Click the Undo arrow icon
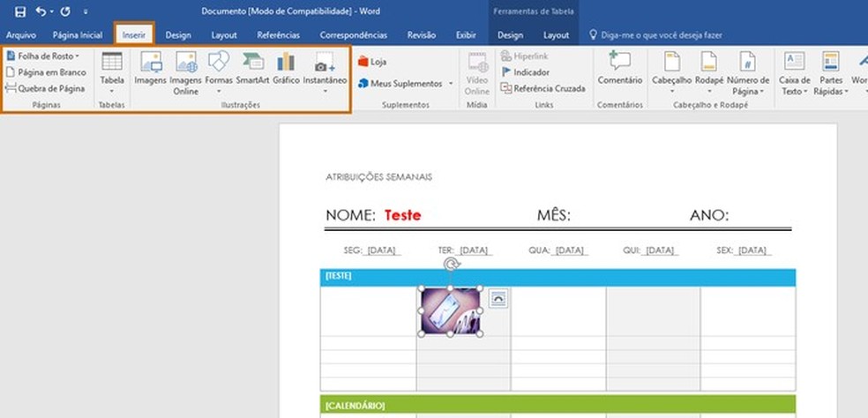 [41, 11]
